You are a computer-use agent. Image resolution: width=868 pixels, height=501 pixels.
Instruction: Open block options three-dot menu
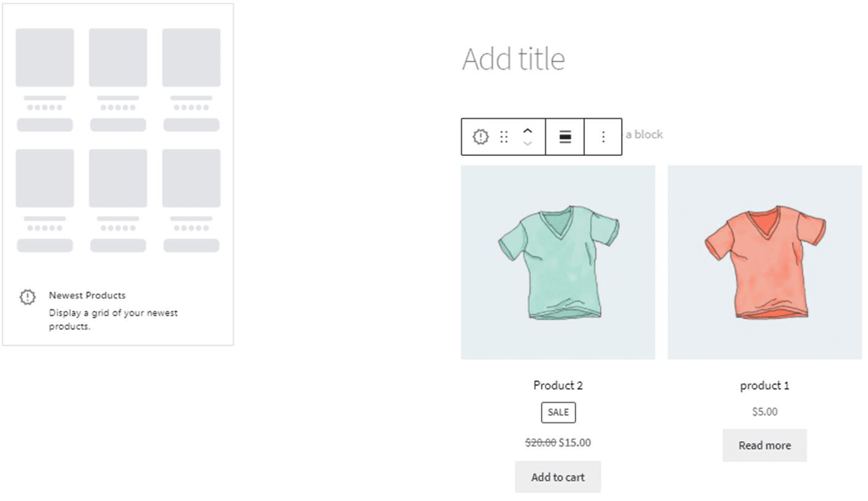[603, 137]
